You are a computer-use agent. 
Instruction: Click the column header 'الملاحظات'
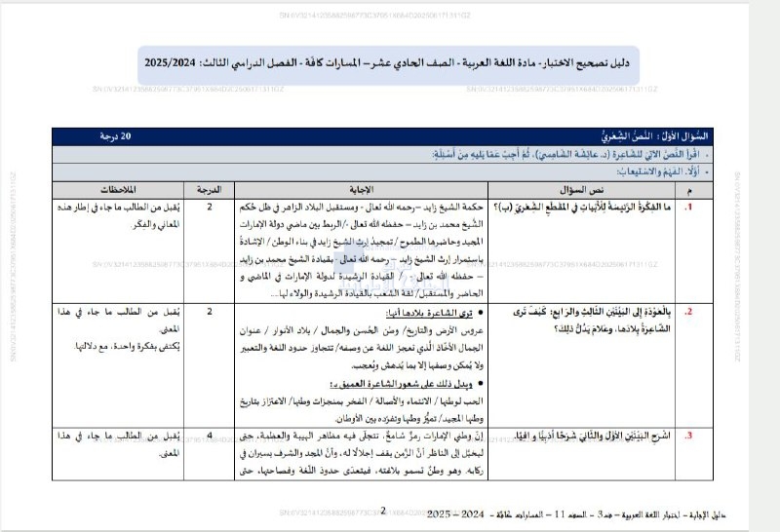(118, 190)
